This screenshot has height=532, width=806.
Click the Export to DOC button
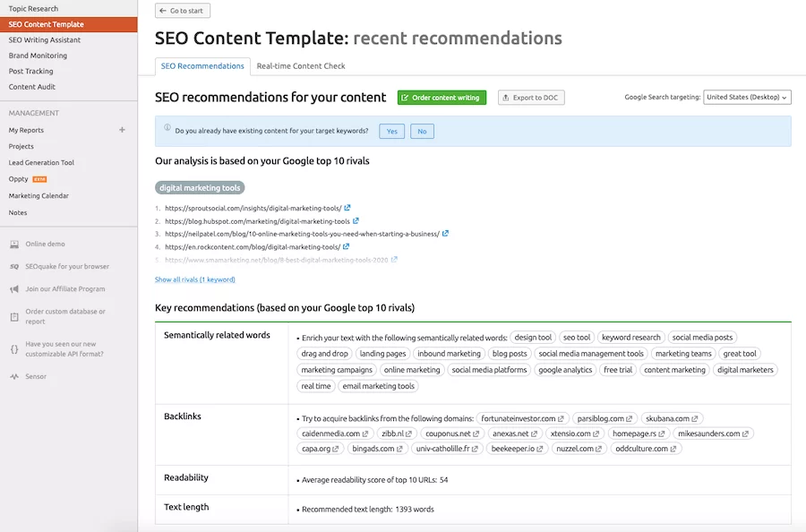click(531, 97)
